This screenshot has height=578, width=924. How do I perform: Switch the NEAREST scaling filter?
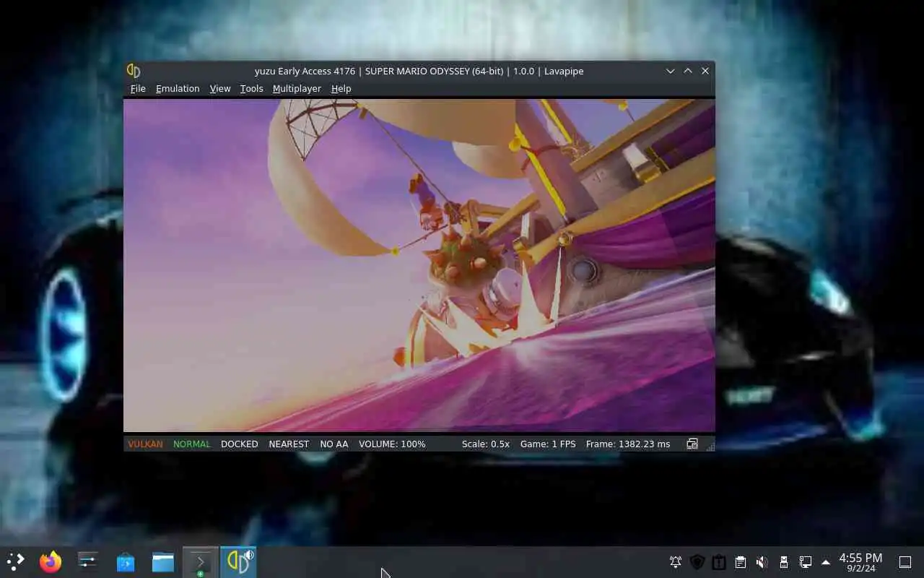[289, 444]
